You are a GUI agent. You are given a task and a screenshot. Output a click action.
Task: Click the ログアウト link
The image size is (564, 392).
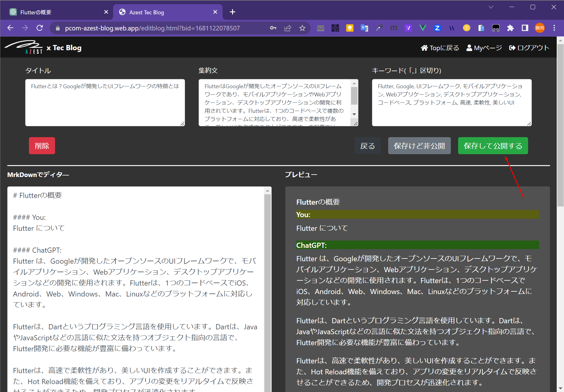click(529, 48)
